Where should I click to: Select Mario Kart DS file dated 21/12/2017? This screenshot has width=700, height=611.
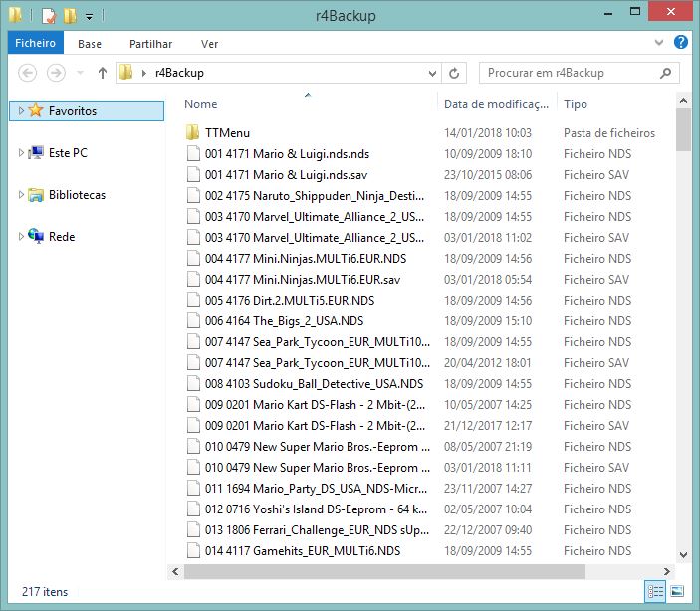tap(316, 426)
